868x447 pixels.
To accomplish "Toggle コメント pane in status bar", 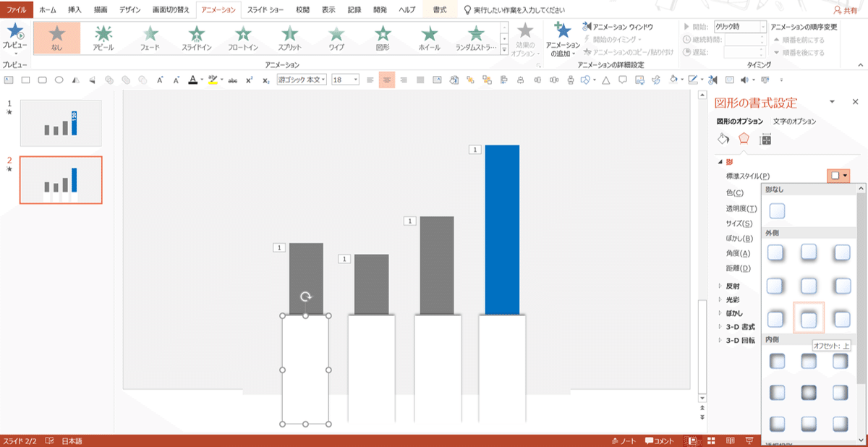I will [x=660, y=440].
